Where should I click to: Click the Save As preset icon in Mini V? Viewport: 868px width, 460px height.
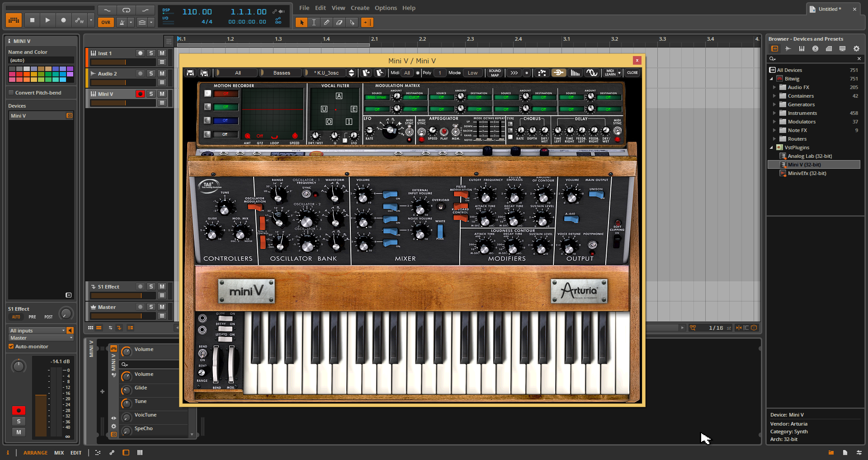(x=204, y=73)
